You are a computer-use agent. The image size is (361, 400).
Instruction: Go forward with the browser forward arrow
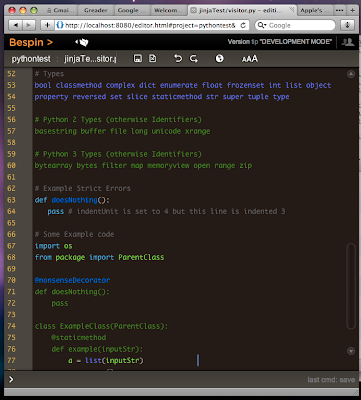(29, 25)
